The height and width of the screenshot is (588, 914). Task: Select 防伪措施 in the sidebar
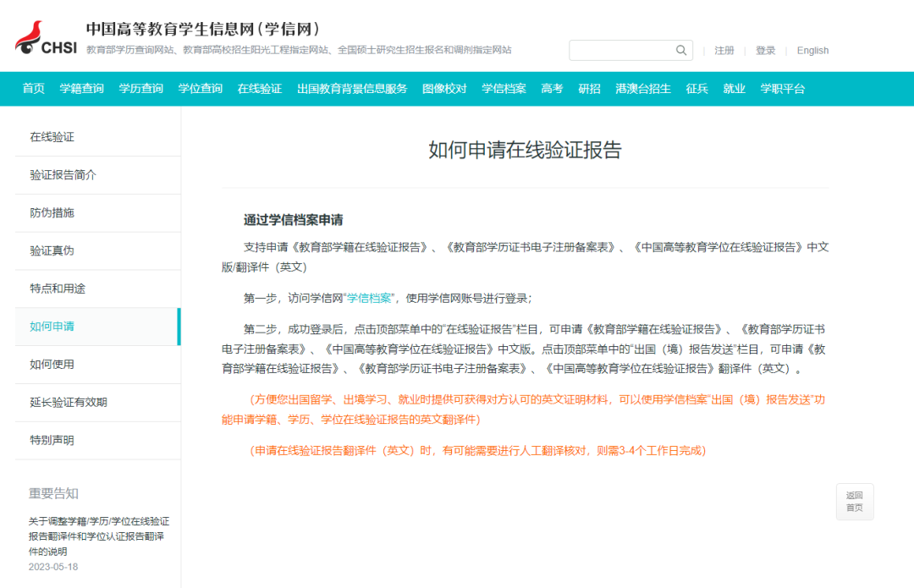click(98, 212)
